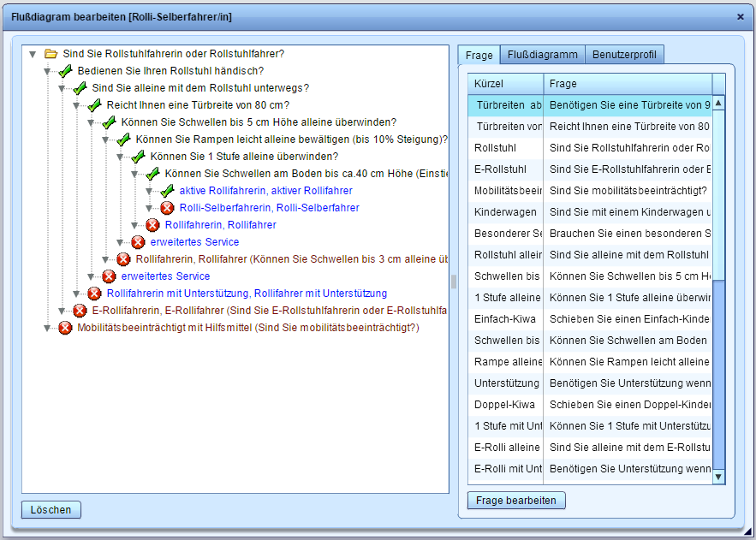Select the 'Kinderwagen' Kürzel cell
Viewport: 756px width, 540px height.
tap(506, 212)
